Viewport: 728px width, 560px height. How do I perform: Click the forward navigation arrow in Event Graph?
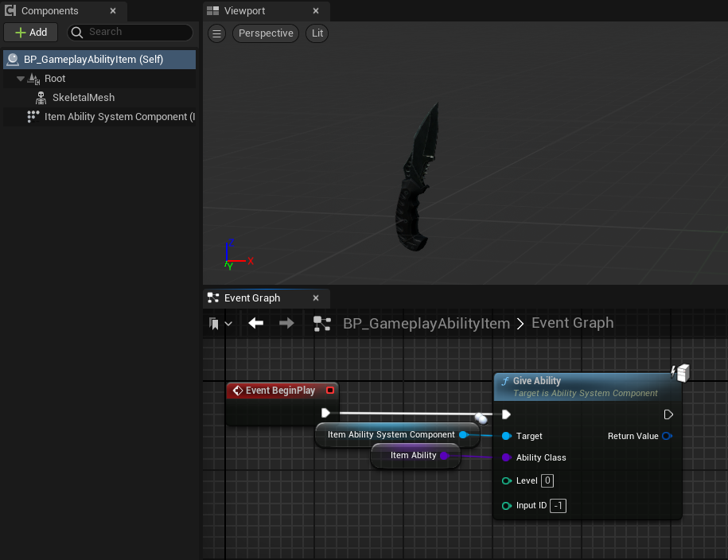coord(286,323)
